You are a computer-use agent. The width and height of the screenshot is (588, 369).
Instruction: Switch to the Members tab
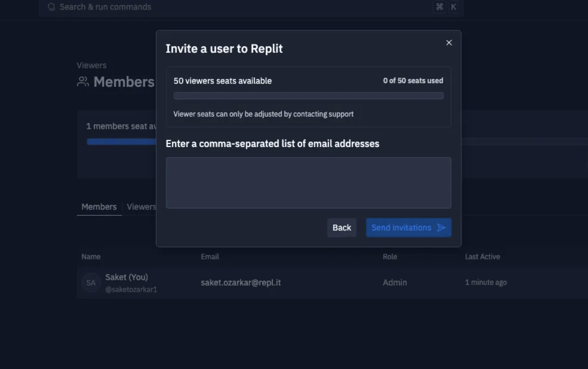tap(99, 207)
